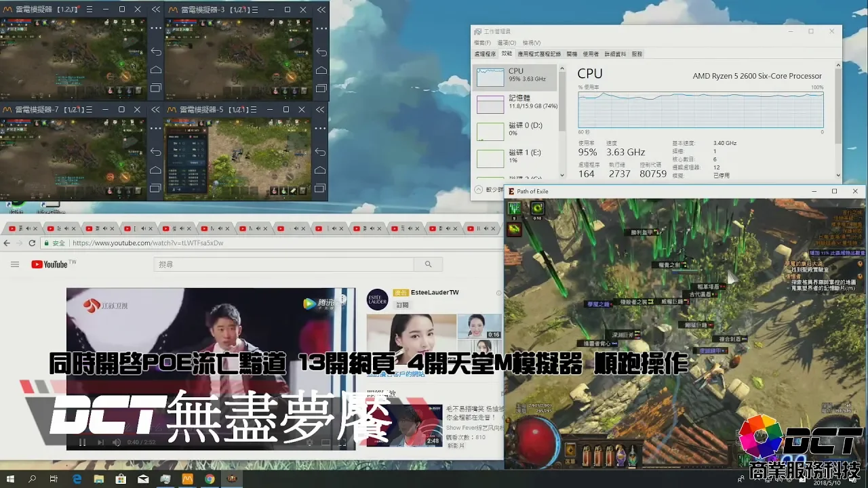Open the 選項(O) menu in Task Manager

coord(505,43)
